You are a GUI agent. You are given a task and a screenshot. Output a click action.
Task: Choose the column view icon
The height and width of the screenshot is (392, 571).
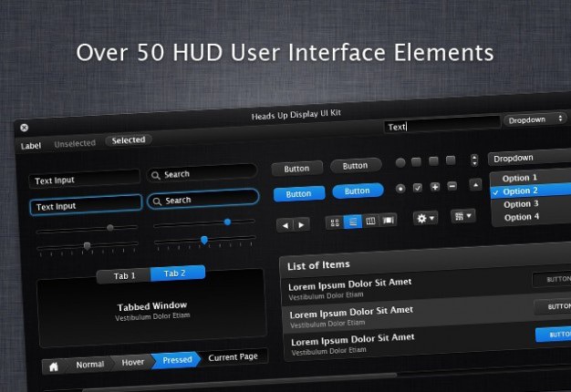click(370, 221)
